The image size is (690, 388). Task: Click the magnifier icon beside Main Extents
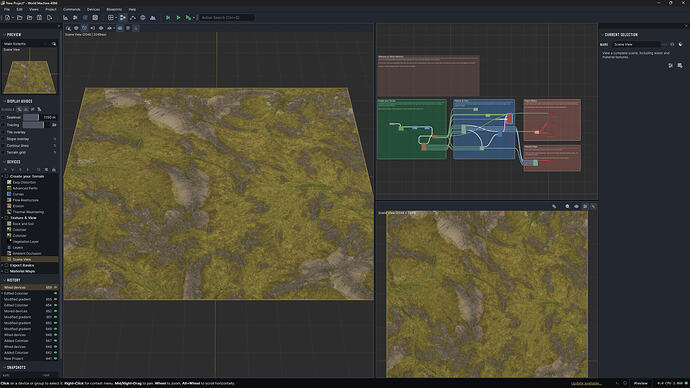pyautogui.click(x=54, y=44)
